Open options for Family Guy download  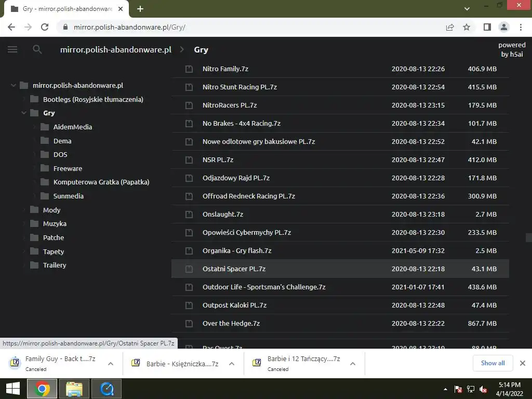pyautogui.click(x=111, y=364)
